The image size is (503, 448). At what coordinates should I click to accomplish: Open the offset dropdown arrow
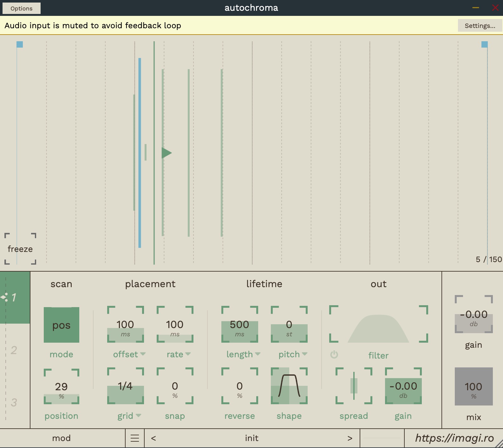click(143, 354)
